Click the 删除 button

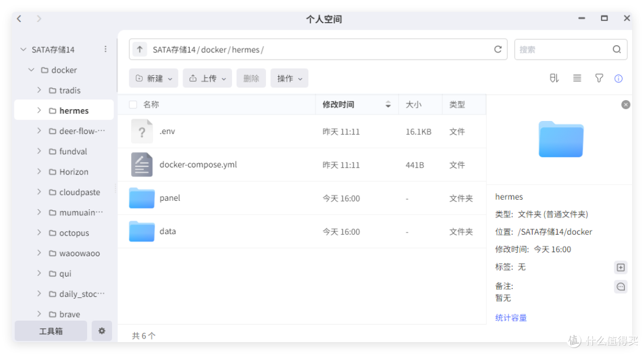[x=251, y=78]
